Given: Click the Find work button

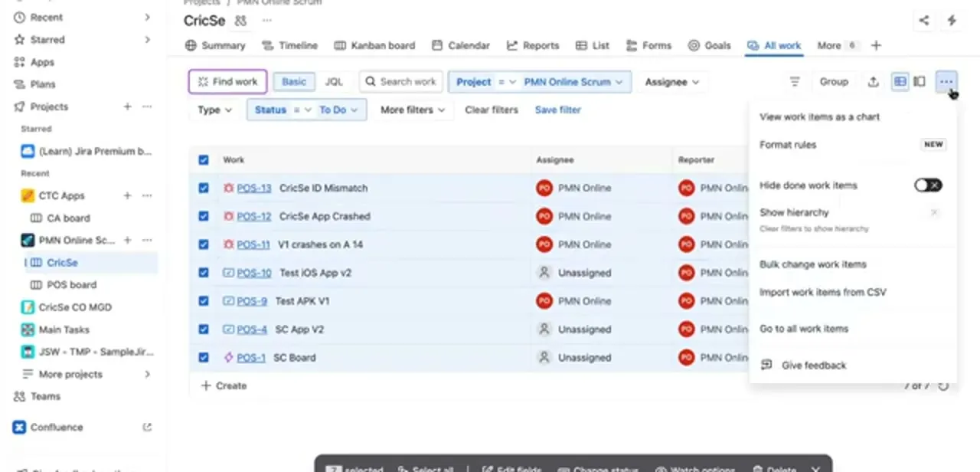Looking at the screenshot, I should pos(228,82).
